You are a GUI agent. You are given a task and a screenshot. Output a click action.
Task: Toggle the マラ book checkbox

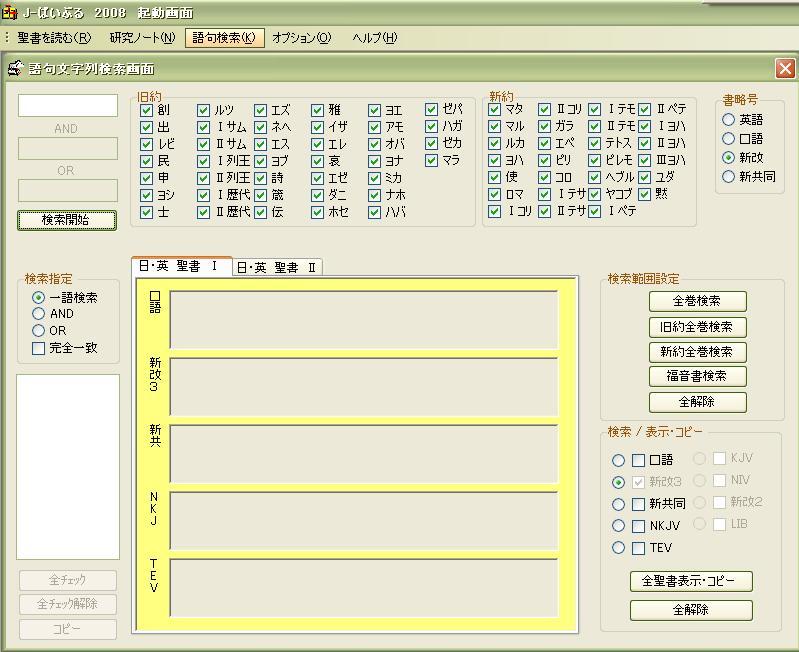tap(431, 160)
